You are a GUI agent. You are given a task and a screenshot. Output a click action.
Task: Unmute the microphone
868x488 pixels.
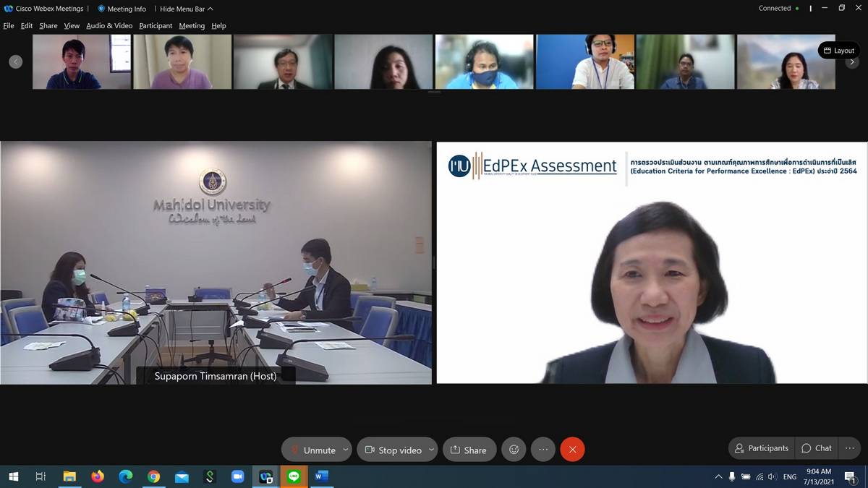coord(312,450)
